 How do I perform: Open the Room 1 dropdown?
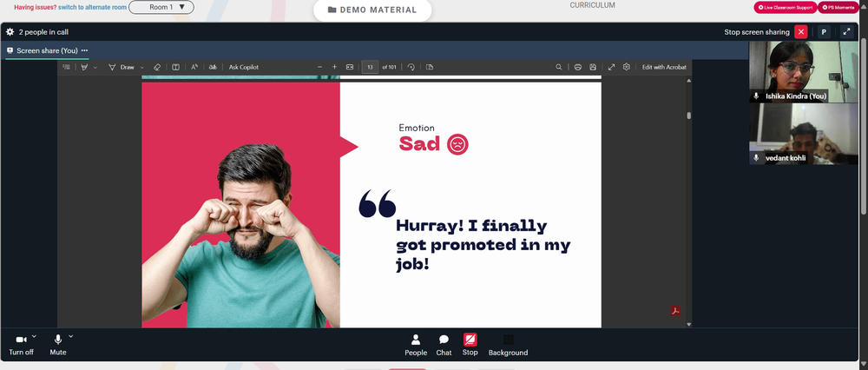(x=161, y=7)
